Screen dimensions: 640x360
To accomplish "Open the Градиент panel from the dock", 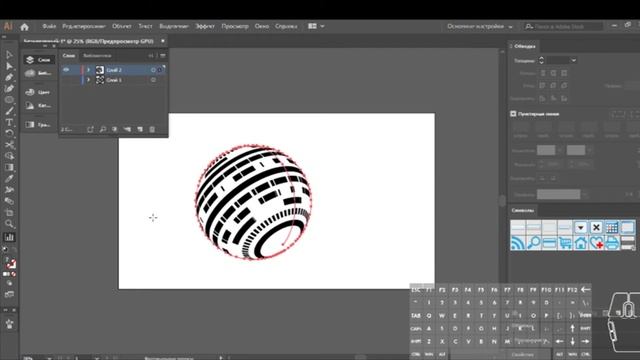I will pyautogui.click(x=39, y=125).
